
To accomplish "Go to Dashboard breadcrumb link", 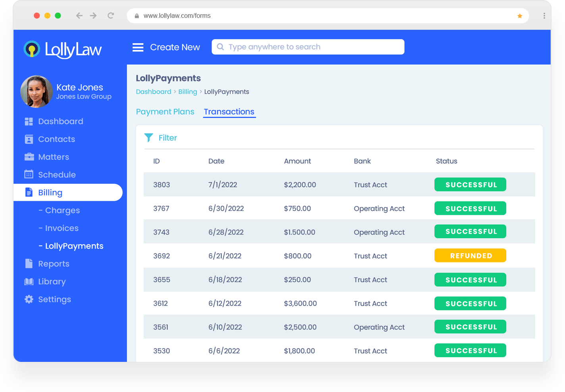I will point(154,92).
